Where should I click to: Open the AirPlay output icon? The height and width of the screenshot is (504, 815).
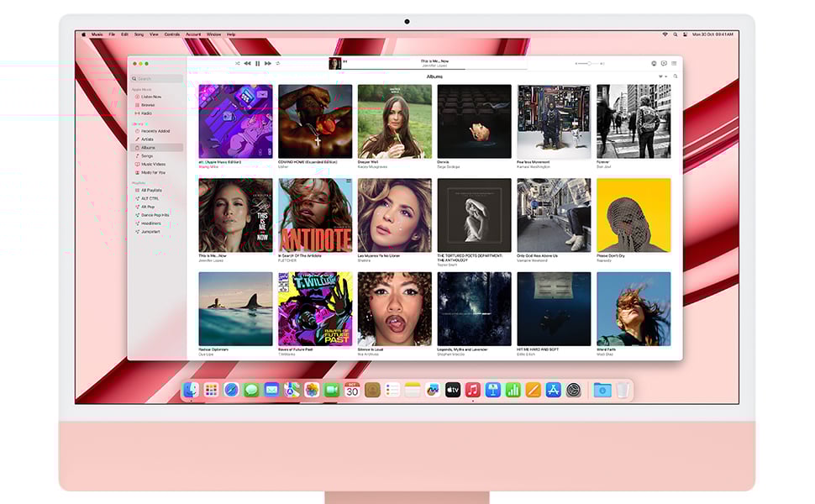[654, 63]
